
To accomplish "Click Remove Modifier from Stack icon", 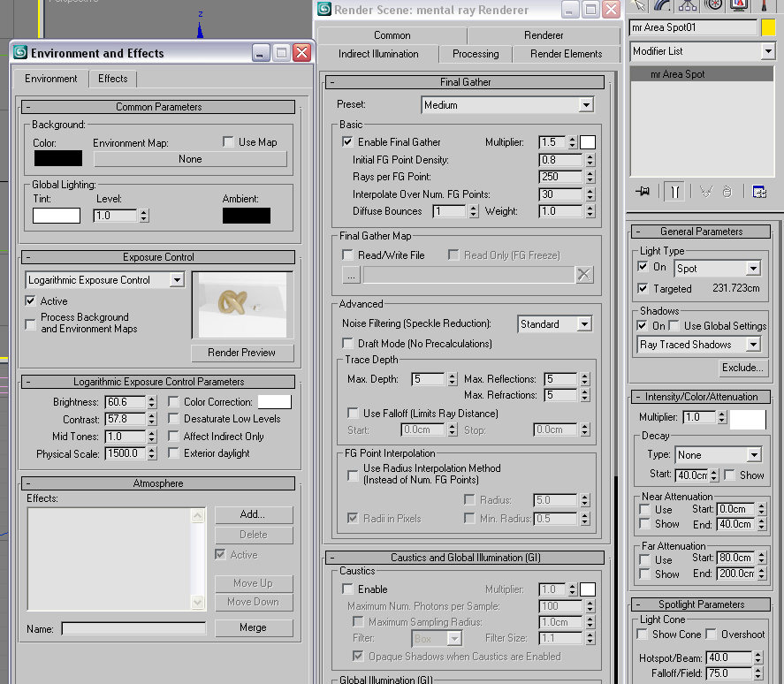I will click(x=727, y=192).
